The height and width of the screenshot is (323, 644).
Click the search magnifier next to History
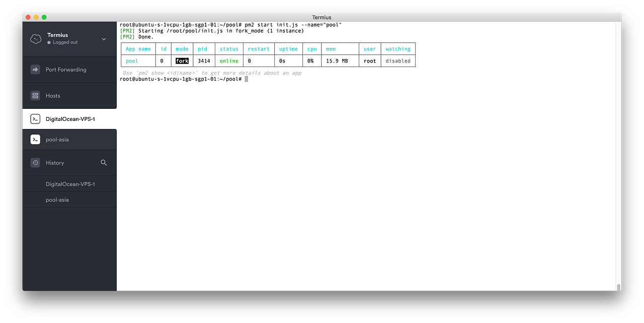(104, 163)
